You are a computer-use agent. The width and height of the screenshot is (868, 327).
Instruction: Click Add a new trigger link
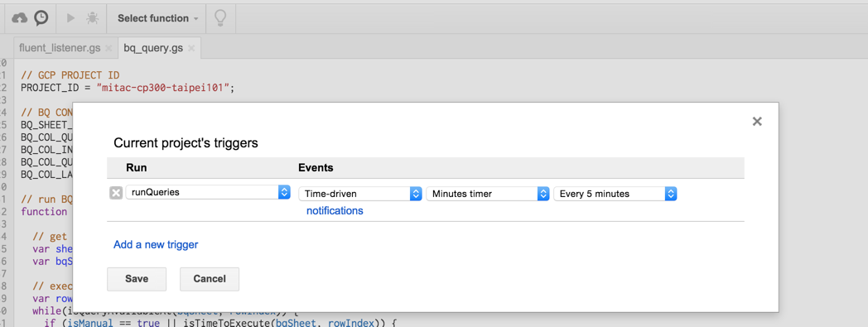click(156, 244)
